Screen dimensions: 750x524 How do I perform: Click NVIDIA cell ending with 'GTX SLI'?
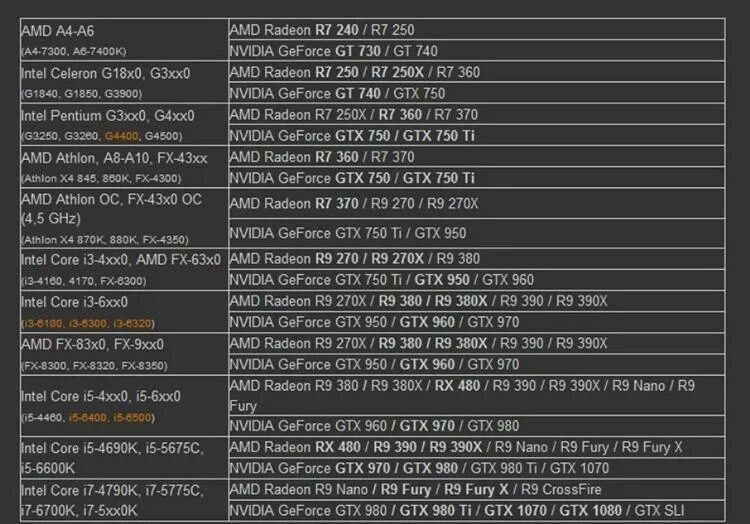[x=477, y=511]
